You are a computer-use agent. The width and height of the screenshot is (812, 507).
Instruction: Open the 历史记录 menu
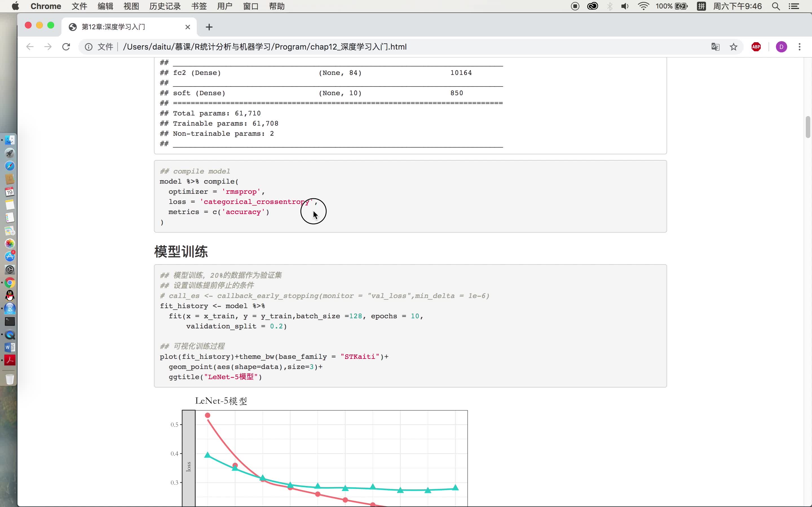165,6
